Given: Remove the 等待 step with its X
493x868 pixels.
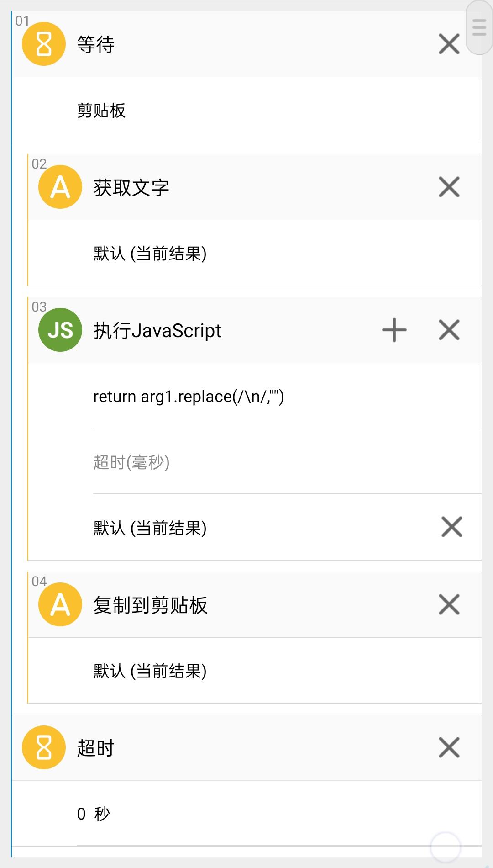Looking at the screenshot, I should tap(449, 44).
